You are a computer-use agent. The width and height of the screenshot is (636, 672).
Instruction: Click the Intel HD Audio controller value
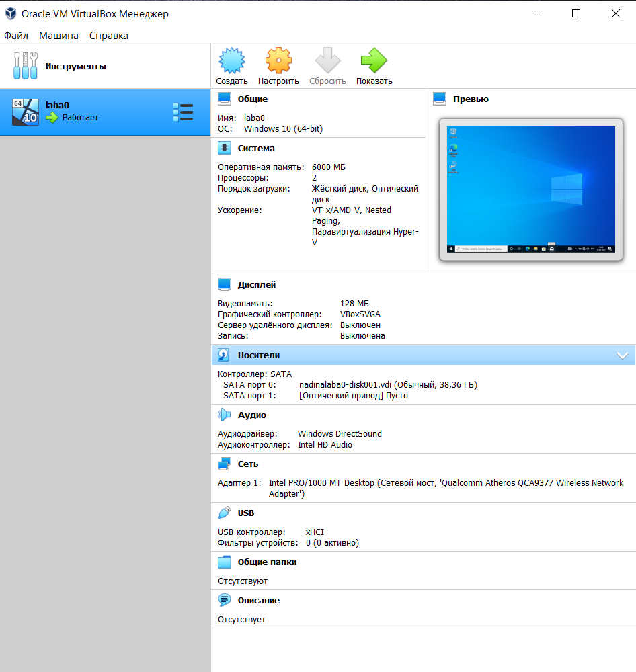click(x=325, y=445)
